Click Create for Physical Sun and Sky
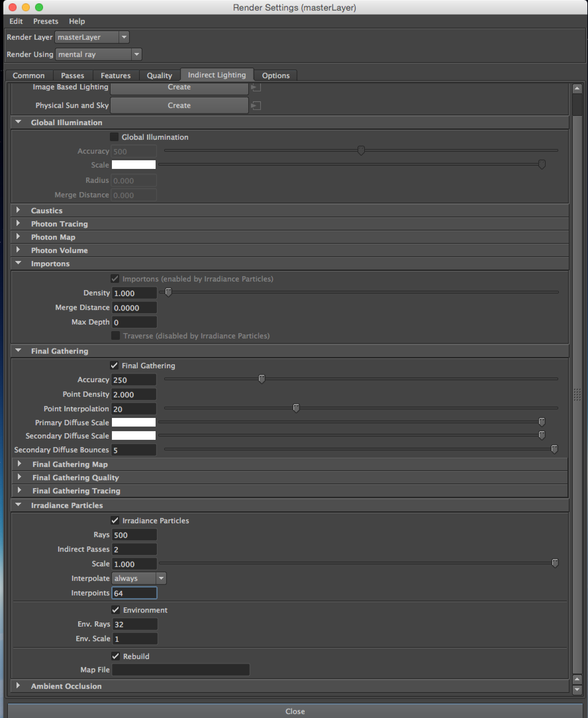The image size is (588, 718). click(x=179, y=105)
